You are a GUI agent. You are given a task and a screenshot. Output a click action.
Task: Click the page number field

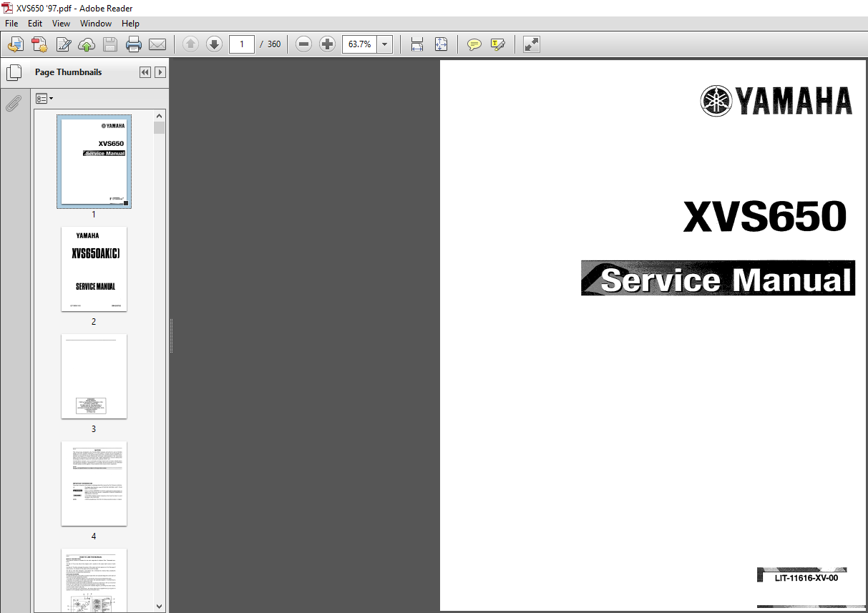[242, 44]
